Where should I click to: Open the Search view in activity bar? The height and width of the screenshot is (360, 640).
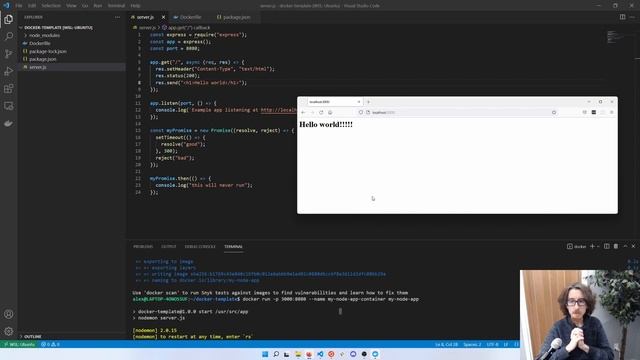[9, 36]
